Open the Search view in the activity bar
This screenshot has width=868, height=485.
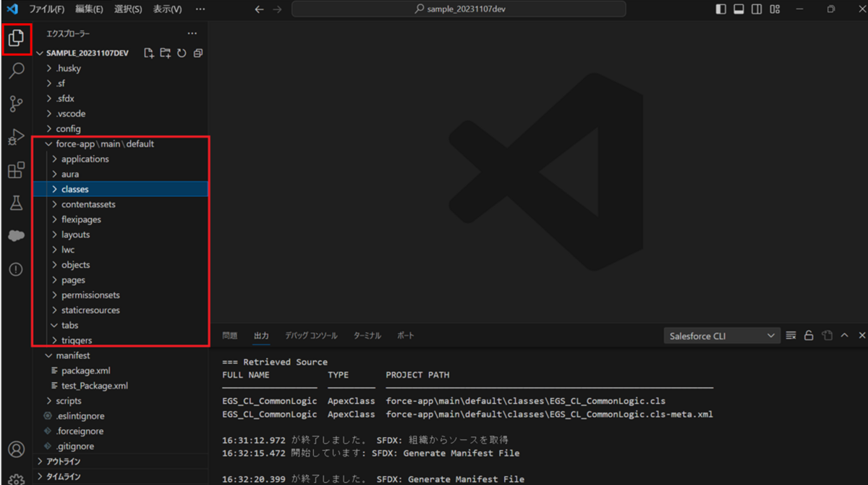[x=17, y=70]
